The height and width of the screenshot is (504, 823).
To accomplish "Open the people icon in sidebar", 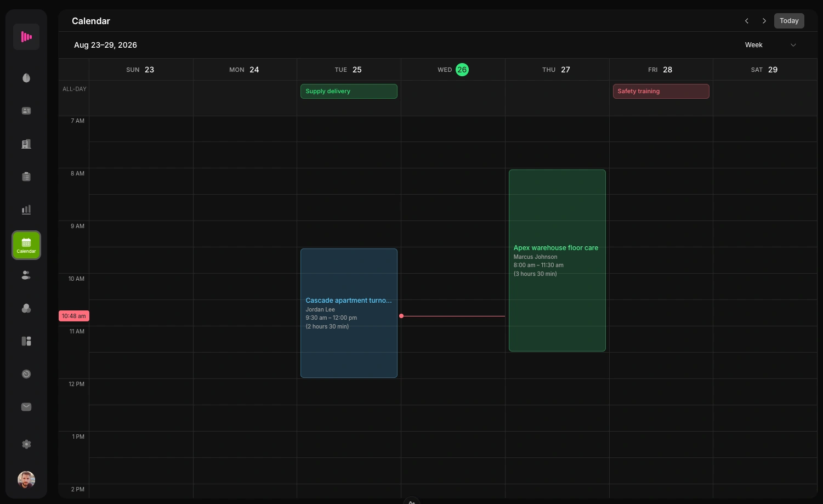I will [x=26, y=275].
